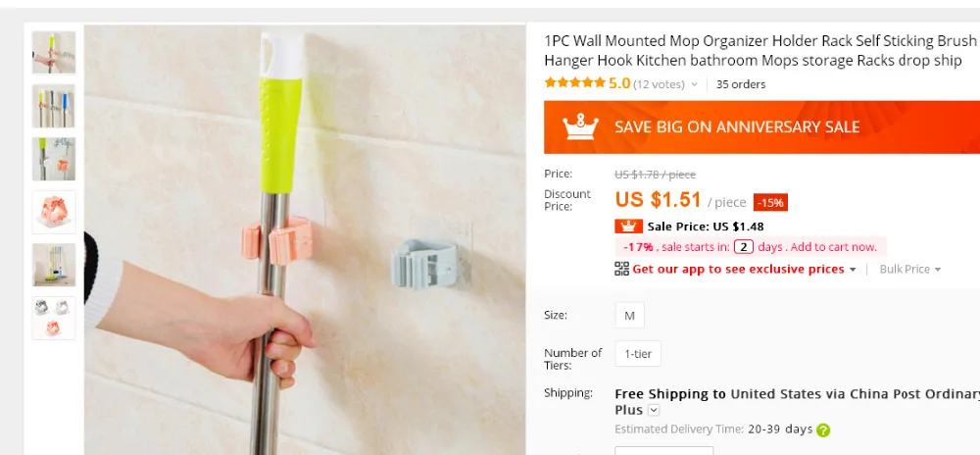Select the thumbnail showing three holder colors

tap(54, 318)
